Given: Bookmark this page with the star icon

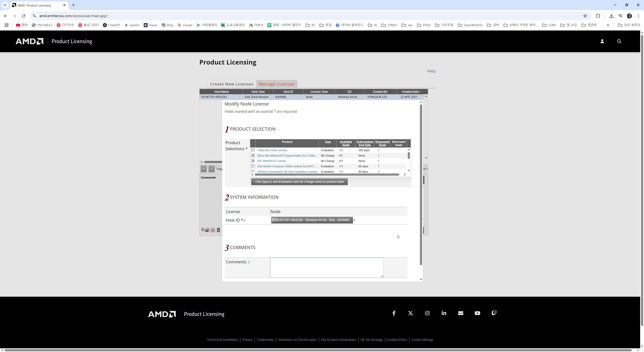Looking at the screenshot, I should [585, 16].
